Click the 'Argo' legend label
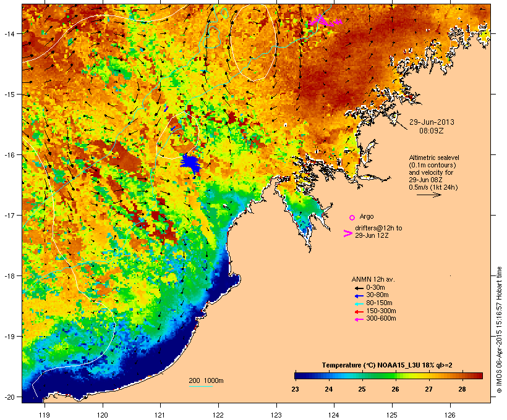This screenshot has height=420, width=507. tap(367, 216)
